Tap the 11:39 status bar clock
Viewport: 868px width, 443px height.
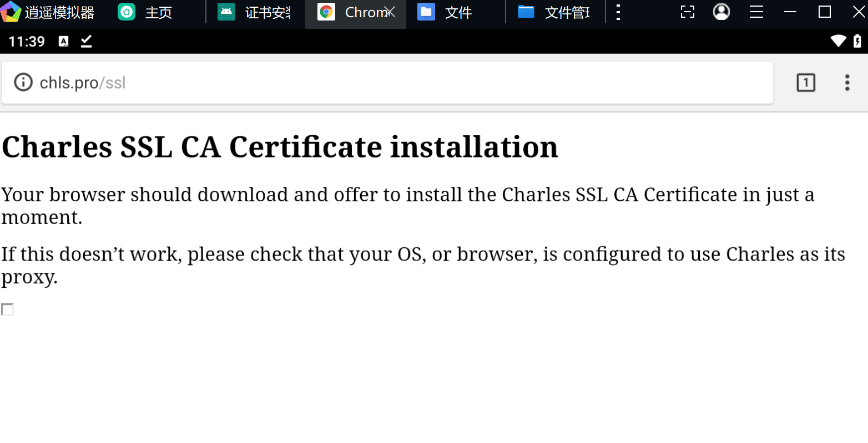(x=27, y=42)
